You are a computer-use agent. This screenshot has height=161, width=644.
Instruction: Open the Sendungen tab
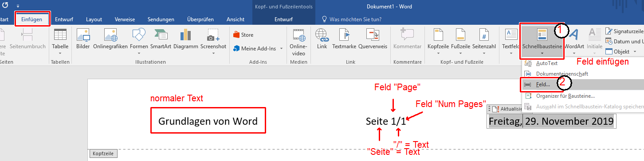(161, 19)
